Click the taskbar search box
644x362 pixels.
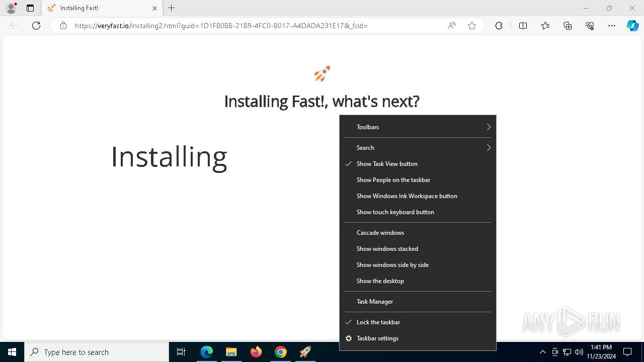97,352
